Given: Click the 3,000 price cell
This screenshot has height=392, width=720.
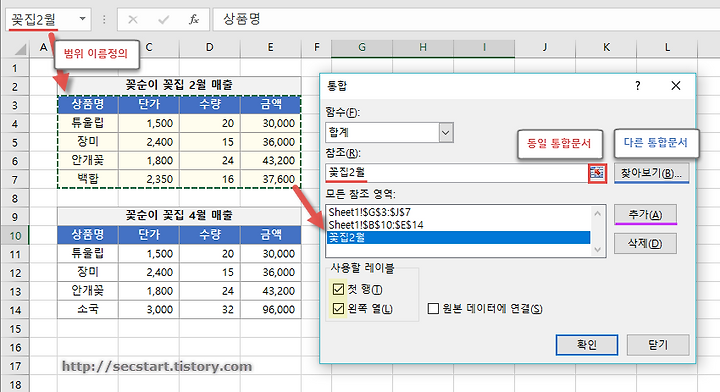Looking at the screenshot, I should pyautogui.click(x=149, y=309).
